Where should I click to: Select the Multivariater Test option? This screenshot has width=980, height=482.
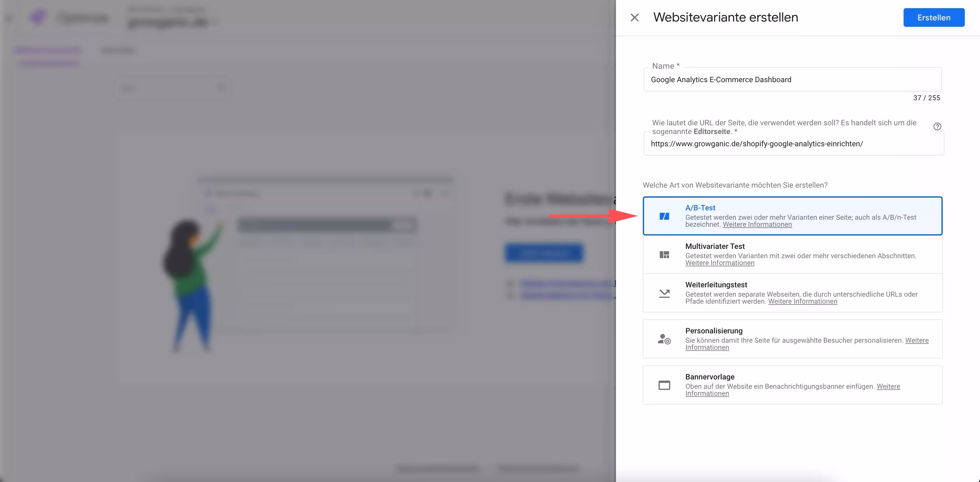point(792,254)
